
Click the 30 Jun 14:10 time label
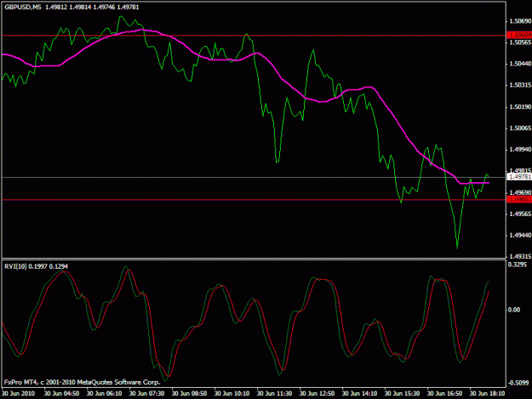[x=359, y=394]
